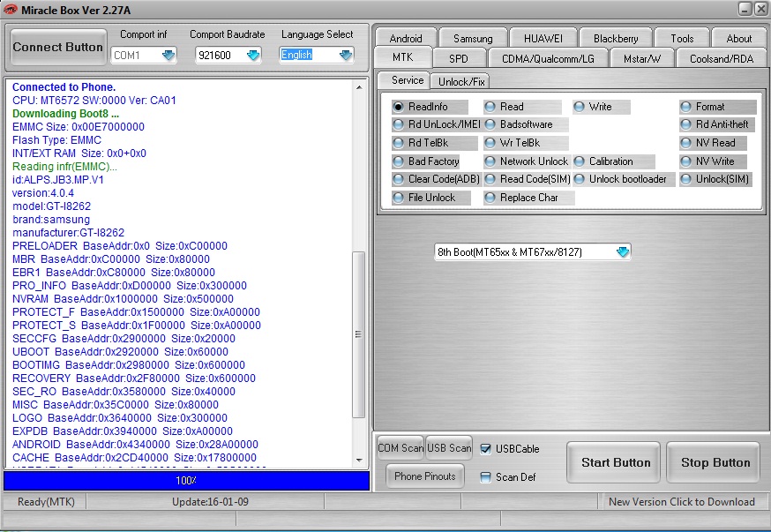The width and height of the screenshot is (771, 532).
Task: Switch to the HUAWEI tab
Action: [543, 38]
